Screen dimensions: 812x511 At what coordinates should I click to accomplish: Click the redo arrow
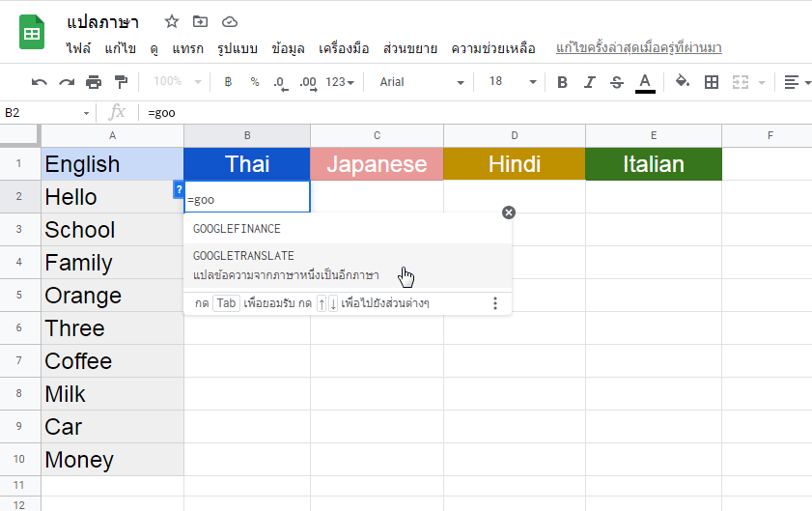coord(67,82)
